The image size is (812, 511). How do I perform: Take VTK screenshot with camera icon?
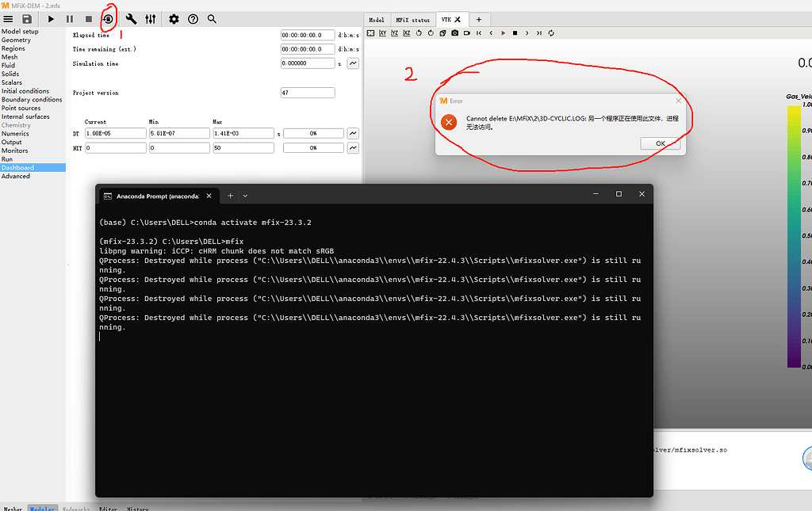[x=454, y=33]
